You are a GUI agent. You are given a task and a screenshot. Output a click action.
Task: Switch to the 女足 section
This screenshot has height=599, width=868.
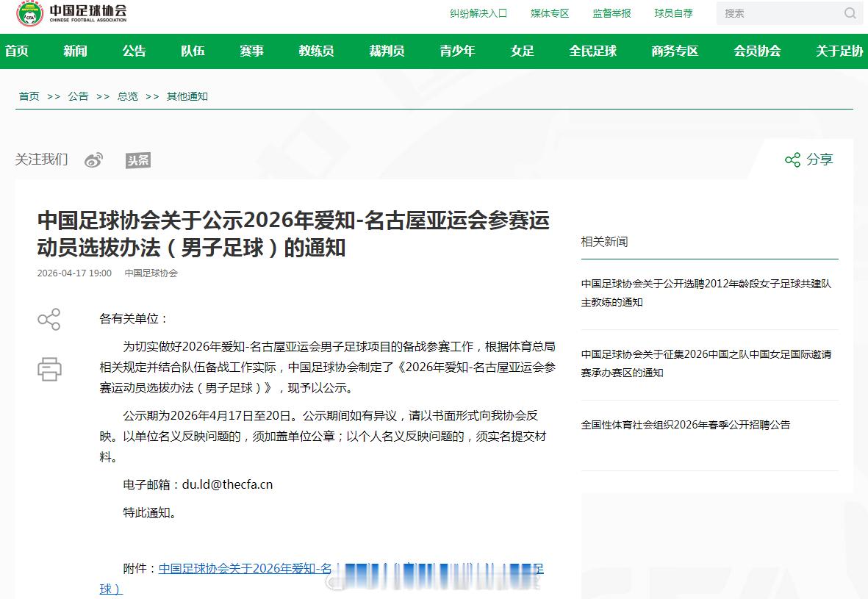[521, 51]
